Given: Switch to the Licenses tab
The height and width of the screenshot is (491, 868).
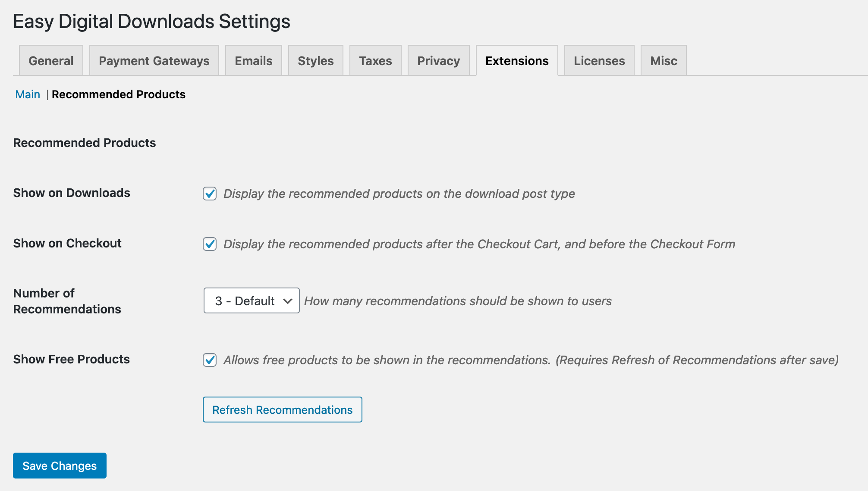Looking at the screenshot, I should click(599, 61).
